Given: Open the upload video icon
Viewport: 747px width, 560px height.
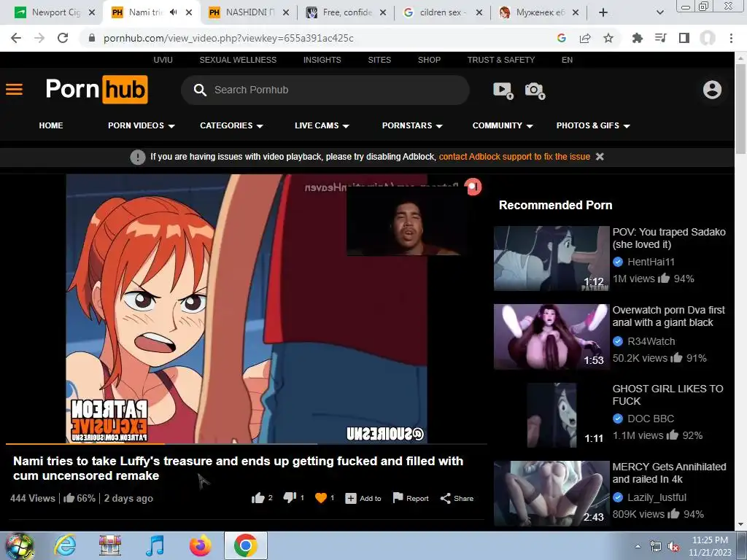Looking at the screenshot, I should coord(503,90).
